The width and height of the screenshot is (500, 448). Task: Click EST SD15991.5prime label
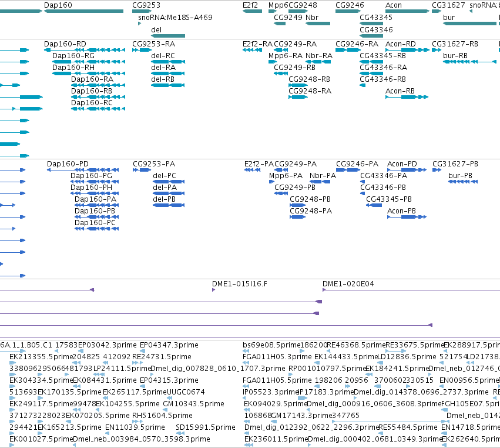(206, 427)
